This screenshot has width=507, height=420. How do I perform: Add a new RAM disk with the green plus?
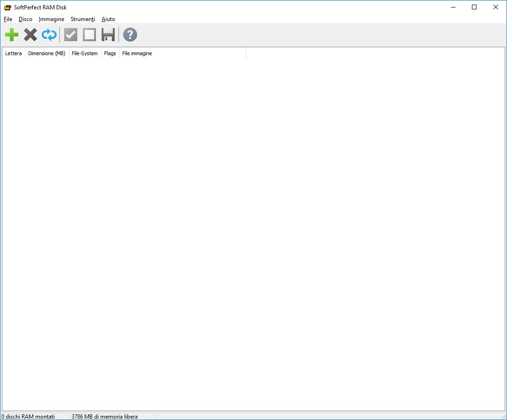pyautogui.click(x=12, y=35)
